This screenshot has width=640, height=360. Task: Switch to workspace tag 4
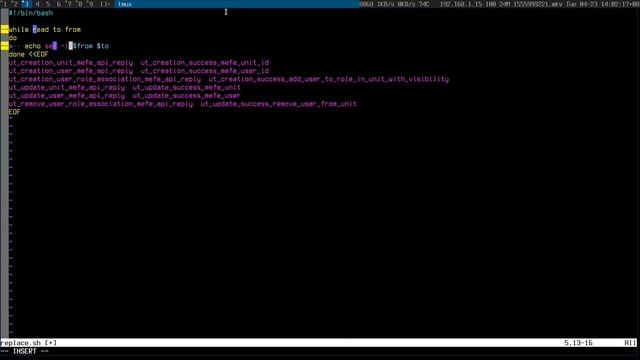click(x=38, y=4)
